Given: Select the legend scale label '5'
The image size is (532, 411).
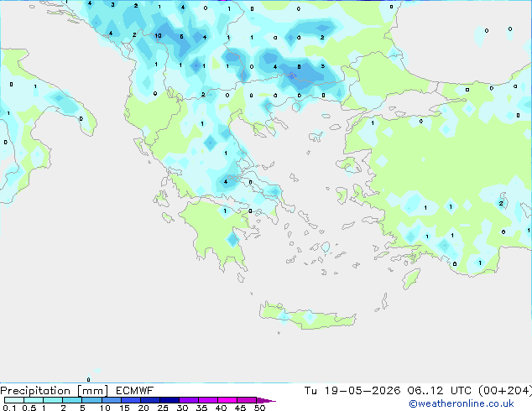Looking at the screenshot, I should coord(82,408).
